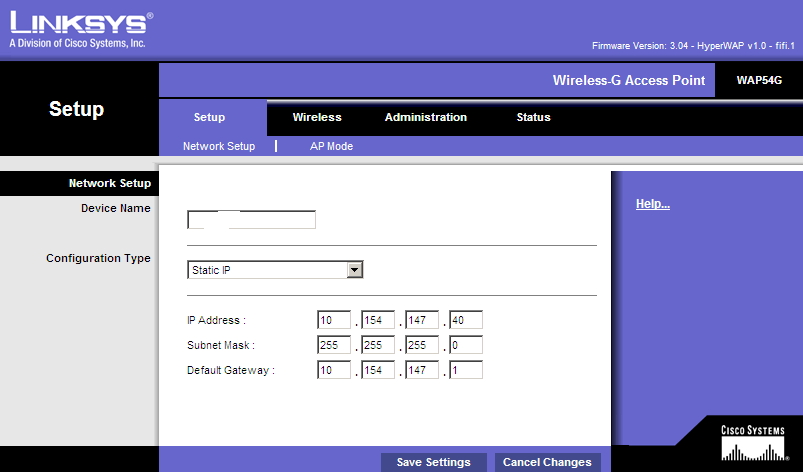Click the Save Settings button
This screenshot has width=803, height=472.
pyautogui.click(x=433, y=462)
